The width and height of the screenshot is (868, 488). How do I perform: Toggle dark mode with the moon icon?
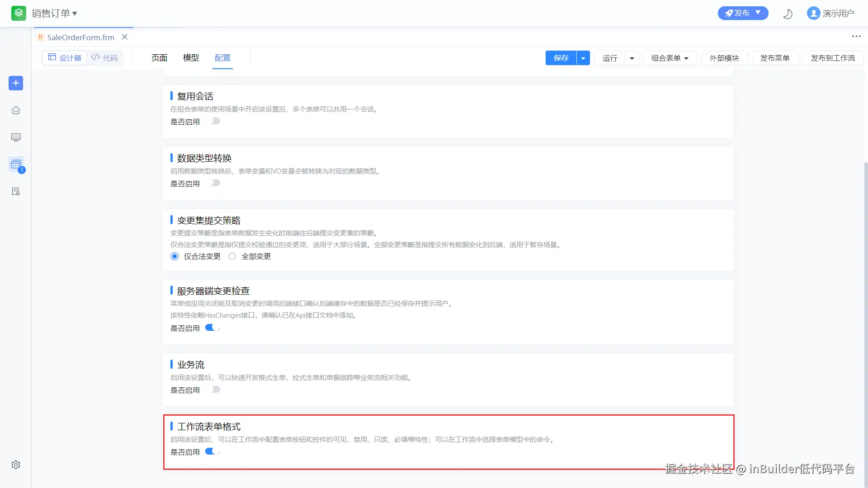point(788,14)
